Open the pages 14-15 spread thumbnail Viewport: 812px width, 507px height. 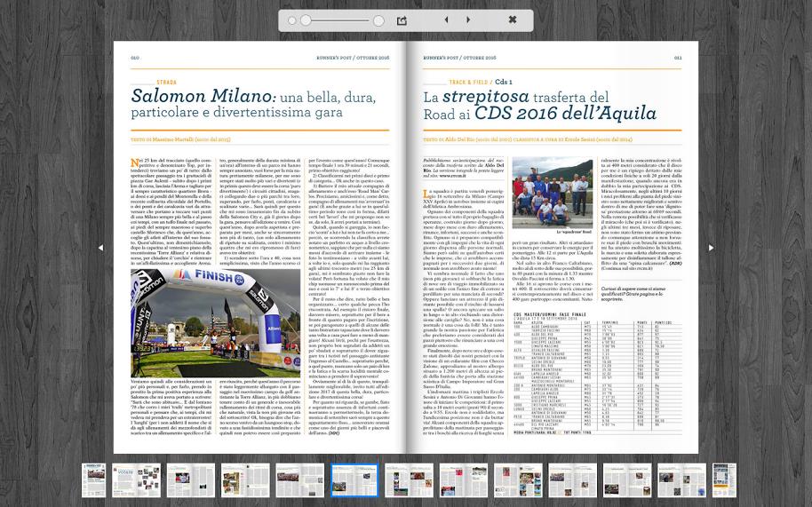[x=464, y=480]
